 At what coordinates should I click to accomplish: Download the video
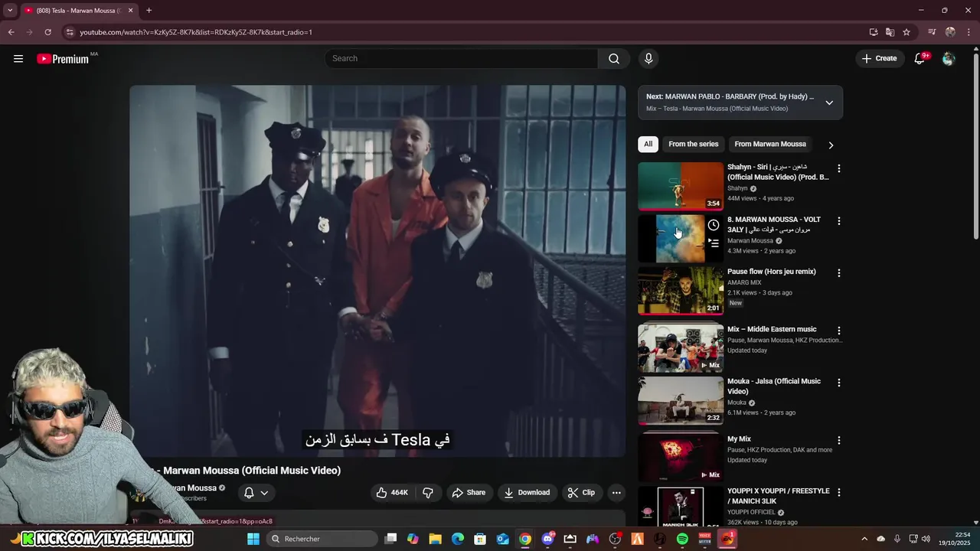click(527, 493)
